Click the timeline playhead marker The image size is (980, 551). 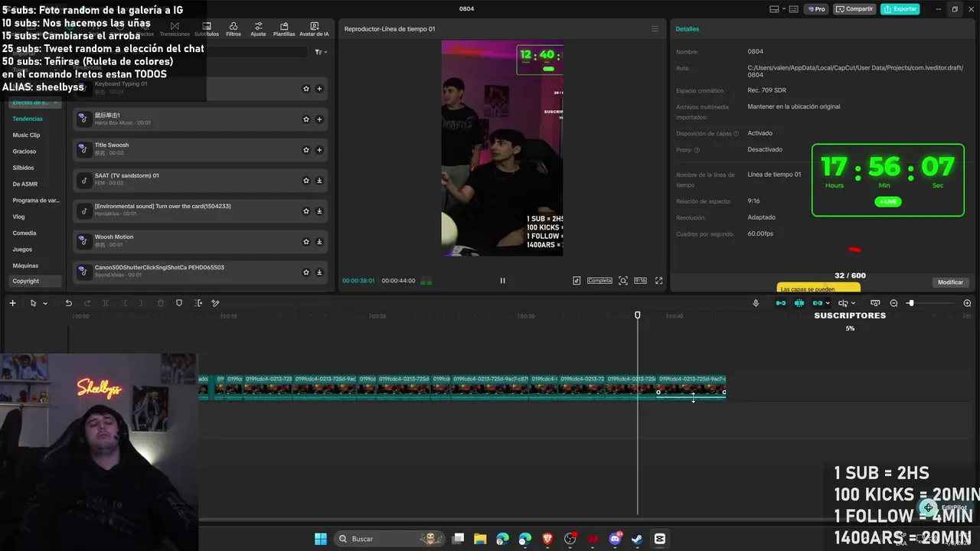[x=637, y=315]
